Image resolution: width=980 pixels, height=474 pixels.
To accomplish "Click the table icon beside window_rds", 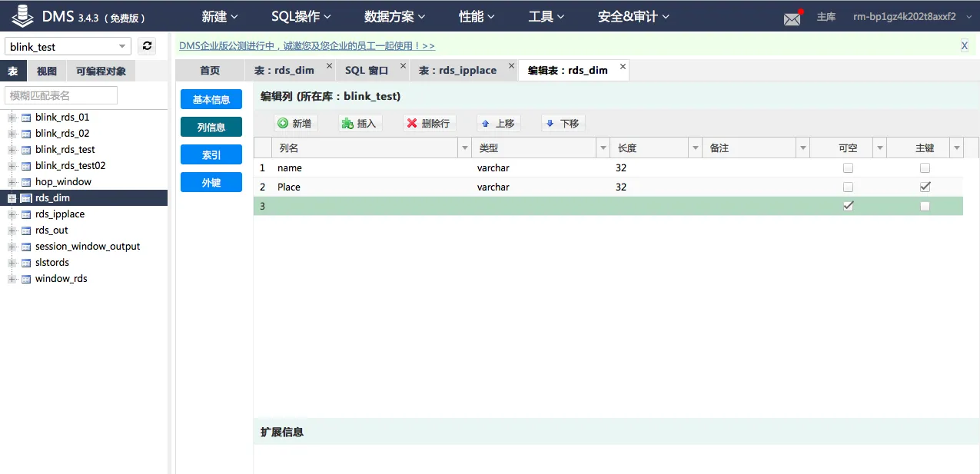I will click(26, 279).
